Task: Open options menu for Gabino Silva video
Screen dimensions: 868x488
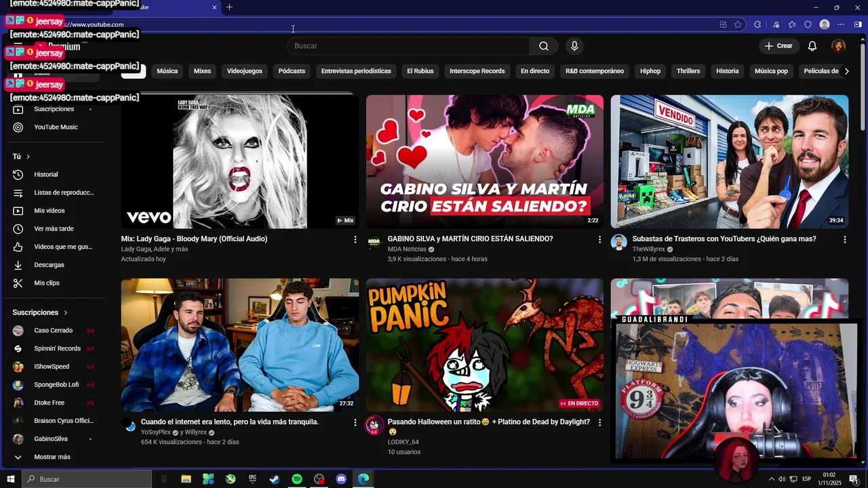Action: coord(599,239)
